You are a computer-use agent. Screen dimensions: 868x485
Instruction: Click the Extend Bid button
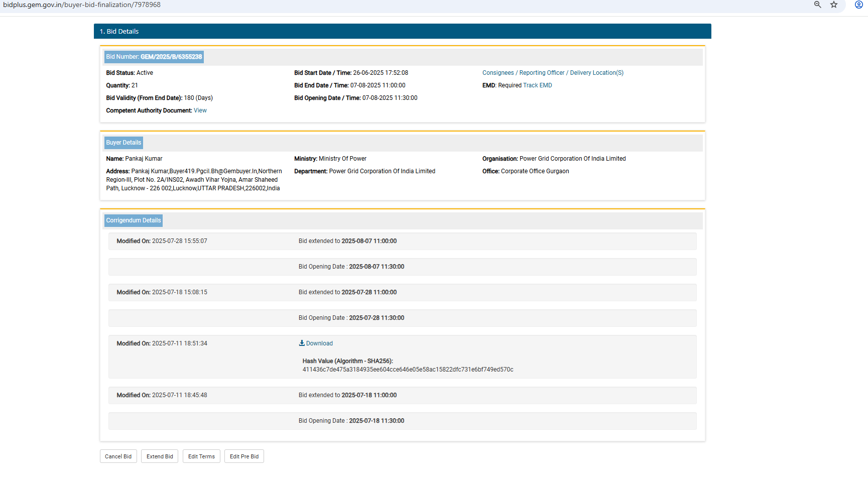160,456
